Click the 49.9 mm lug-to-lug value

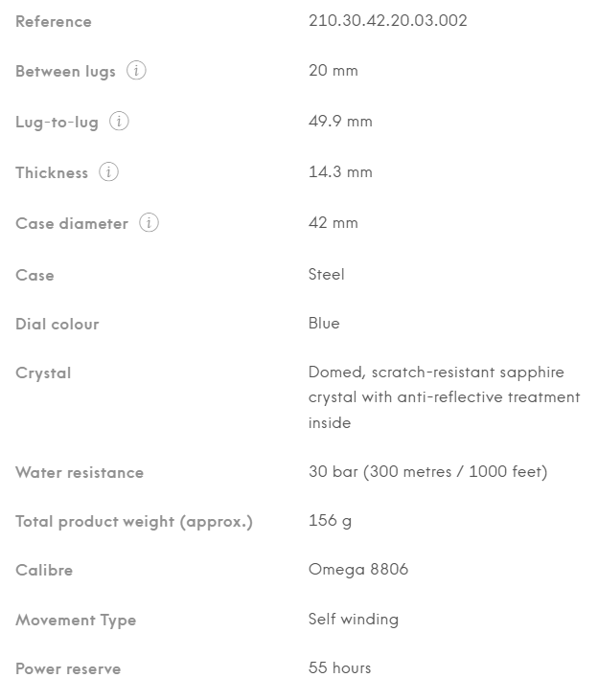340,122
